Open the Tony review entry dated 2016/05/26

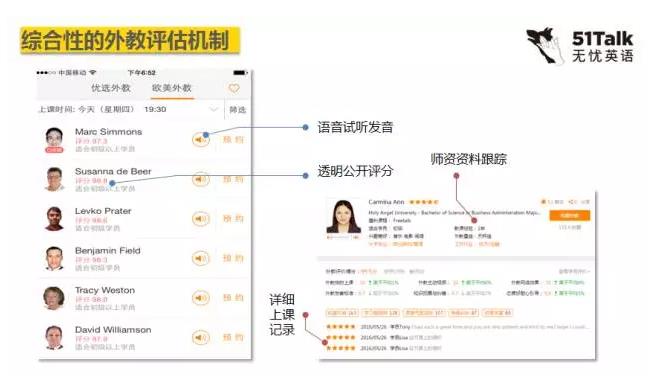point(457,327)
